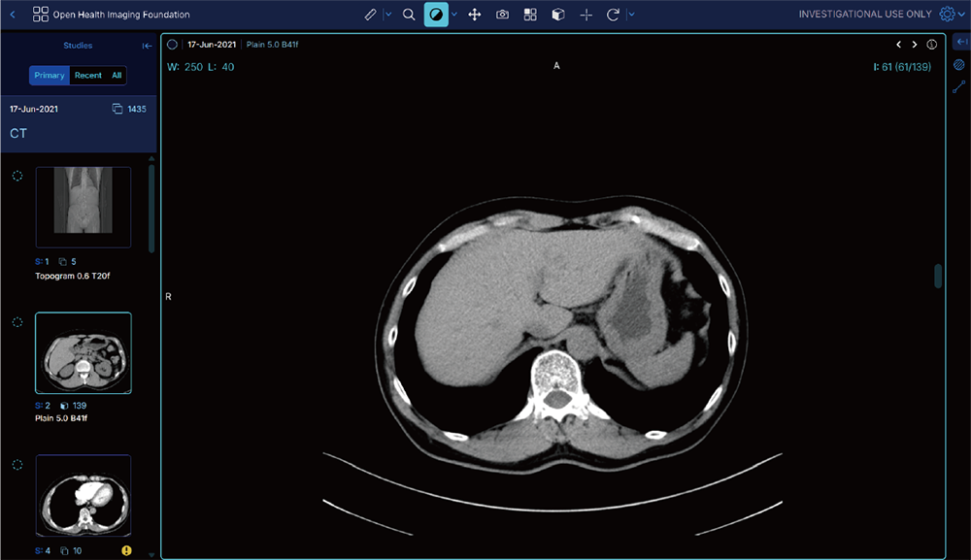
Task: Toggle the viewport status circle indicator
Action: 172,45
